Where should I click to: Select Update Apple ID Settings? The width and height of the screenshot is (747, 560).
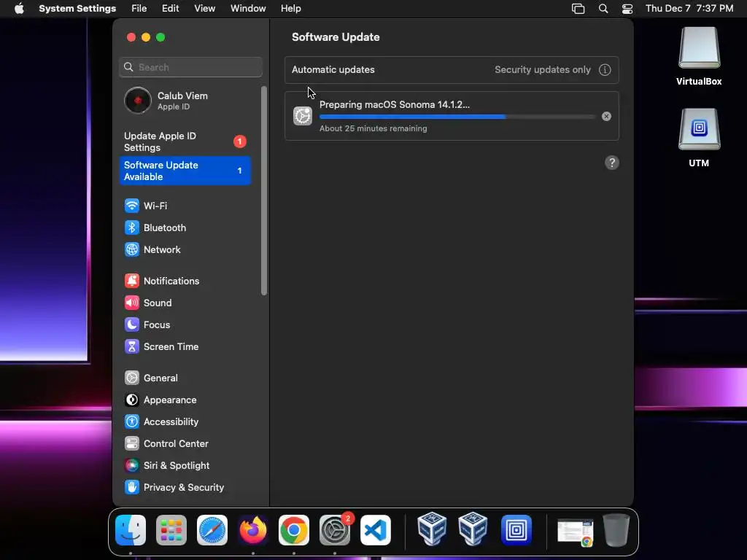click(185, 142)
